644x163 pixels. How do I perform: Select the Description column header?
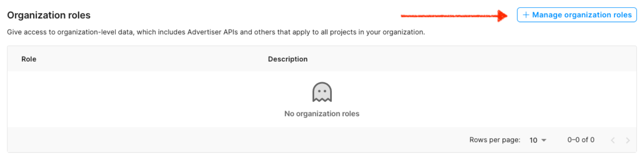tap(288, 59)
